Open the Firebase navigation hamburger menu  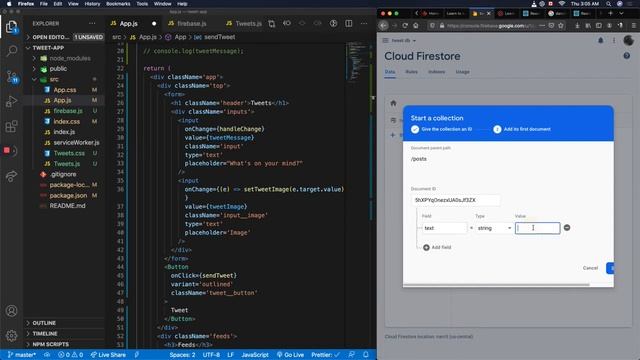(385, 40)
